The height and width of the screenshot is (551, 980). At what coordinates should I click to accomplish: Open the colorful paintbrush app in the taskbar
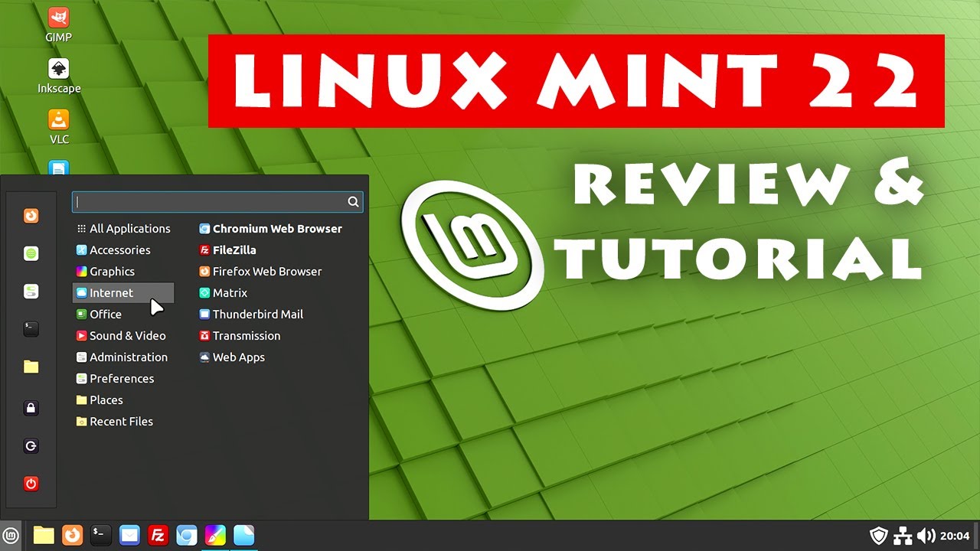point(215,535)
